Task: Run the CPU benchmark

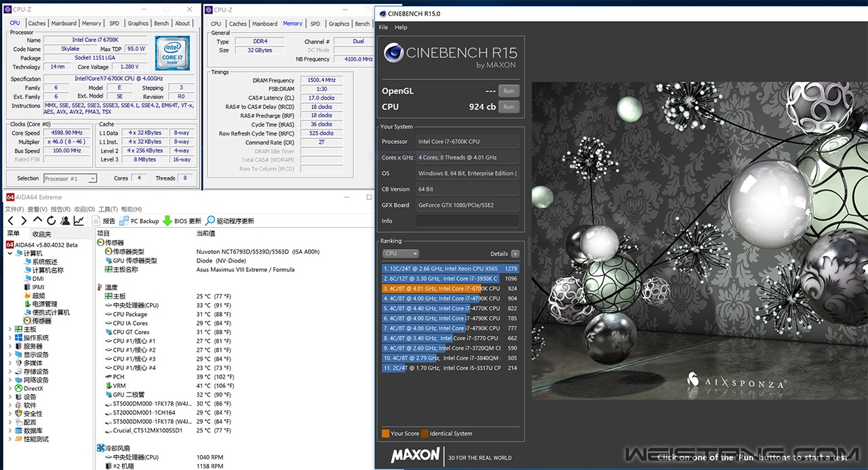Action: pos(508,106)
